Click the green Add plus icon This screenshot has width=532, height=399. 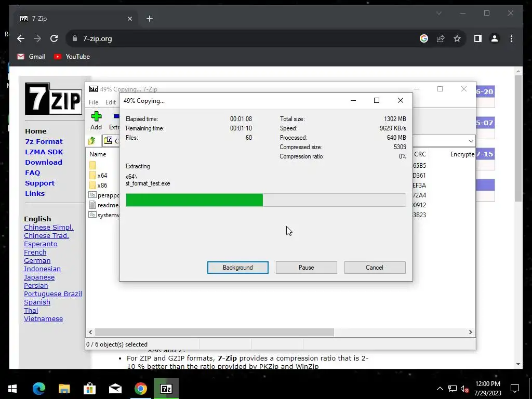click(x=96, y=116)
